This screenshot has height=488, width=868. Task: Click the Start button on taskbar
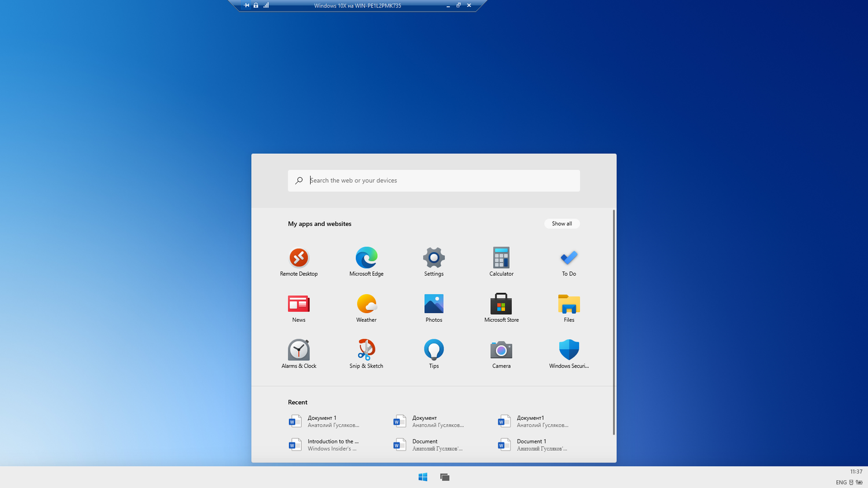tap(423, 477)
